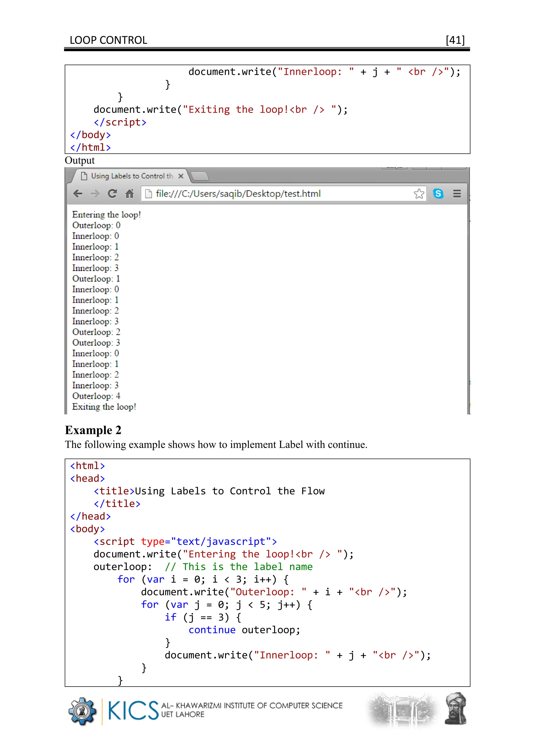
Task: Click the Al-Khawarizmi portrait image
Action: 456,709
